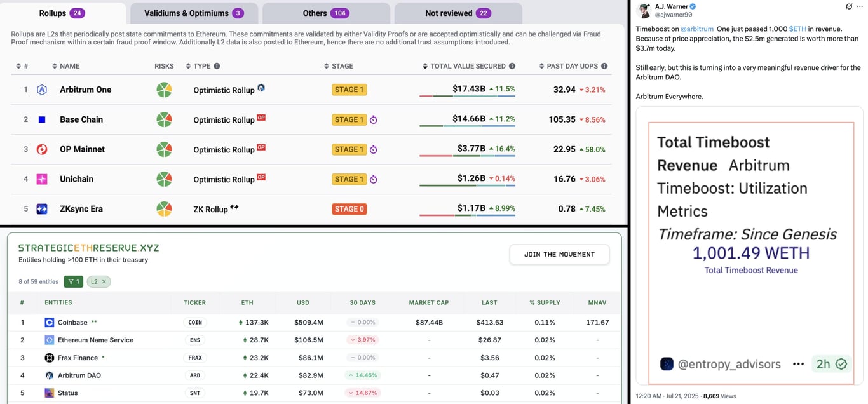Click the Frax Finance logo
868x404 pixels.
(x=50, y=358)
